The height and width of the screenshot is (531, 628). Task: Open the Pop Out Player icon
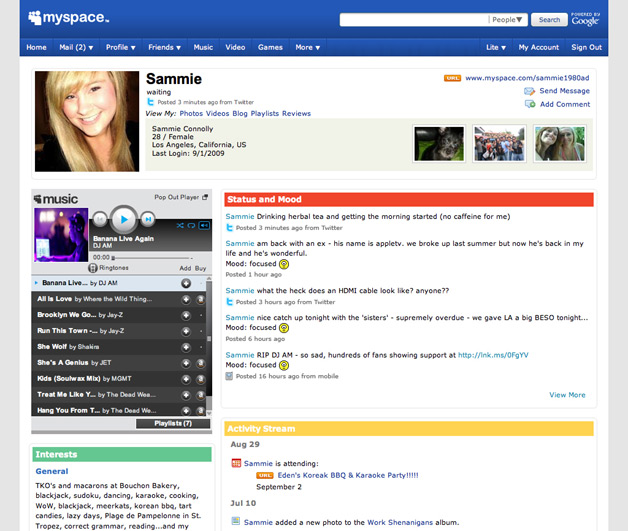205,197
